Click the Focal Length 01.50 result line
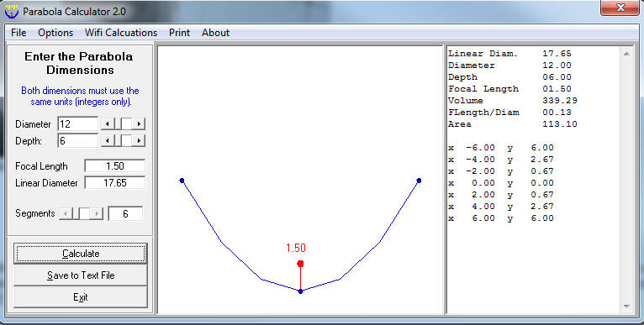 (509, 89)
